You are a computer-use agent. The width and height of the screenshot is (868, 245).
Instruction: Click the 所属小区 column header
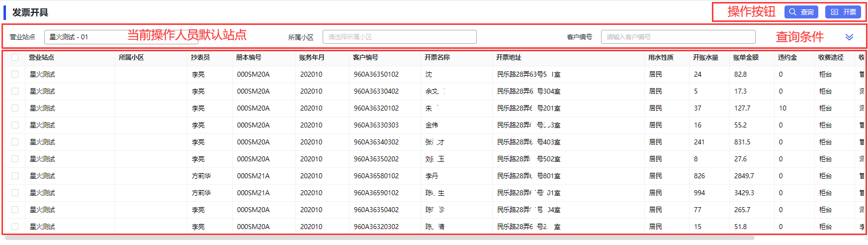point(131,57)
